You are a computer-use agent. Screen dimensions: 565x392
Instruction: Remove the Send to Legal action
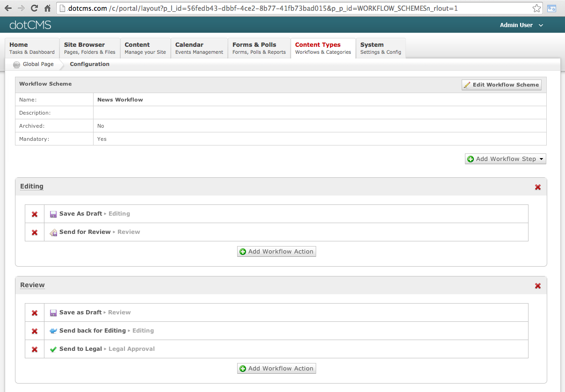(x=35, y=349)
